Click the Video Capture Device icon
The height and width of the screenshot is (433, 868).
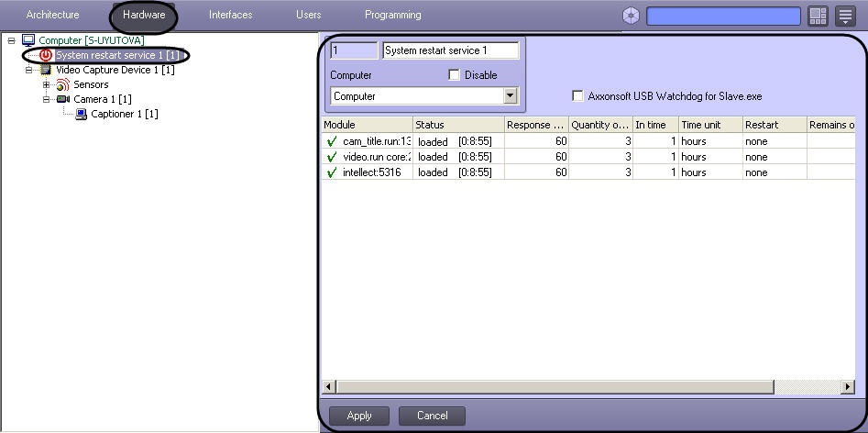(46, 71)
